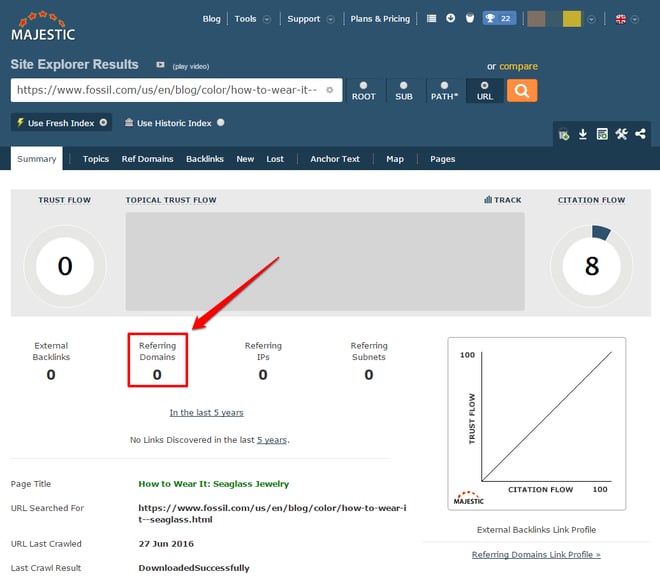Expand the Tools dropdown arrow
The image size is (660, 576).
click(x=267, y=19)
